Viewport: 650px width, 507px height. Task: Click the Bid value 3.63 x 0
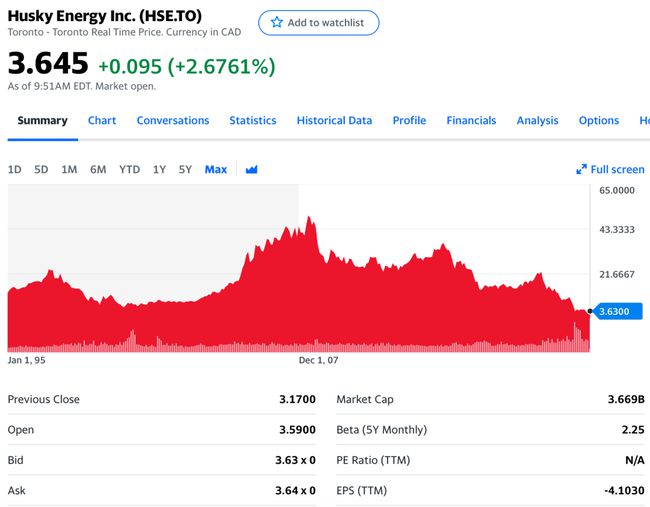[x=295, y=460]
